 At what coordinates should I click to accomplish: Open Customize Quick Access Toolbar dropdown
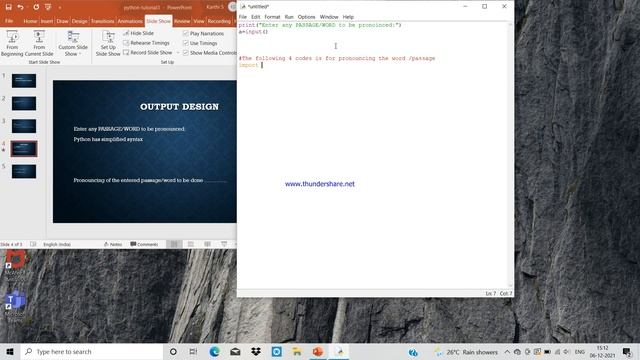[60, 7]
